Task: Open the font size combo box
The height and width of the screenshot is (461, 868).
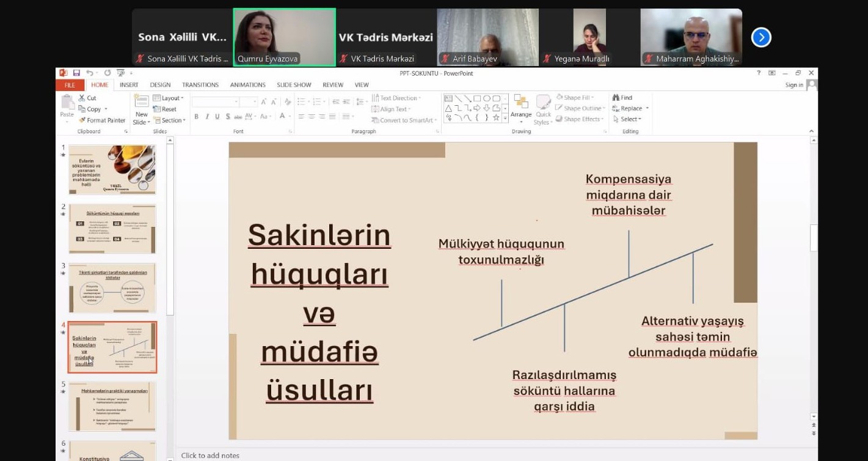Action: pyautogui.click(x=249, y=101)
